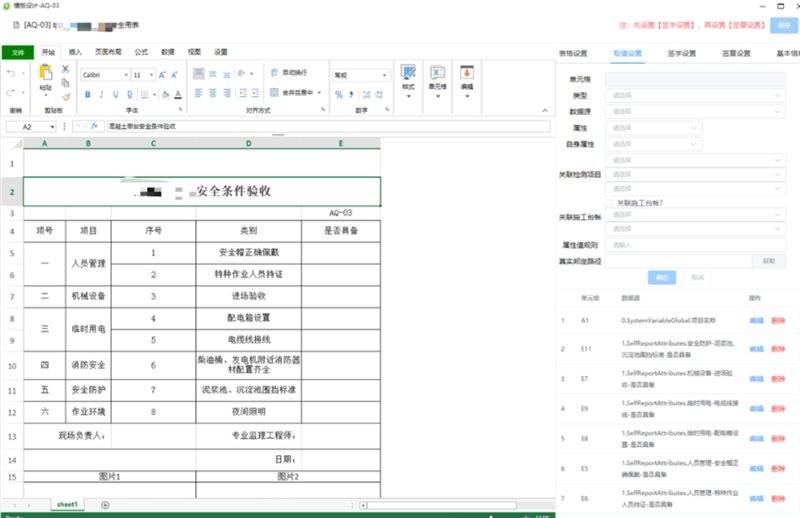Click the fx insert function icon

point(94,126)
